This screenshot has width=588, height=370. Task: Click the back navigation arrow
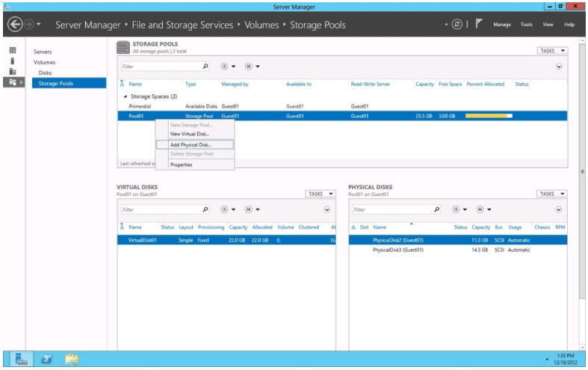coord(14,25)
